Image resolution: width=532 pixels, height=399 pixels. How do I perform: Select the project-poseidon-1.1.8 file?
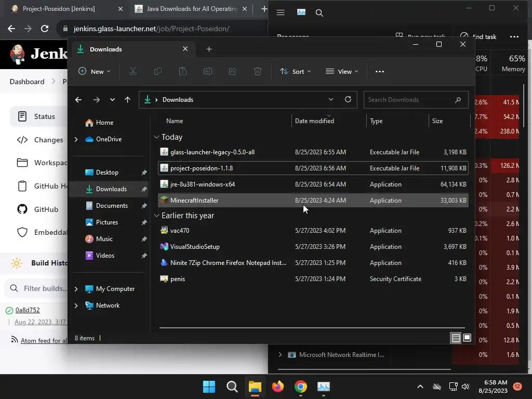pyautogui.click(x=313, y=168)
